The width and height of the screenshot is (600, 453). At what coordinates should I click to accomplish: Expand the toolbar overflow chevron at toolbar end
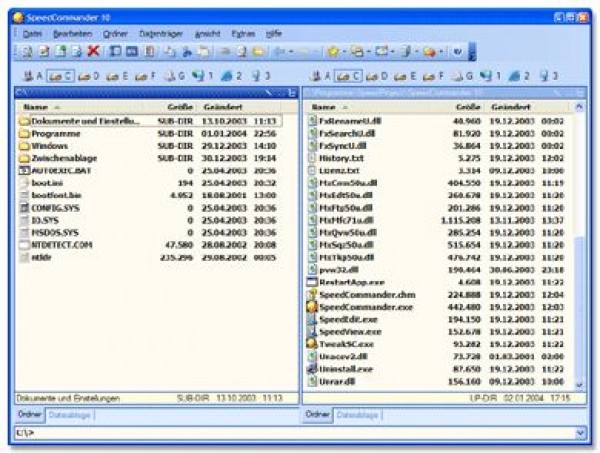473,52
